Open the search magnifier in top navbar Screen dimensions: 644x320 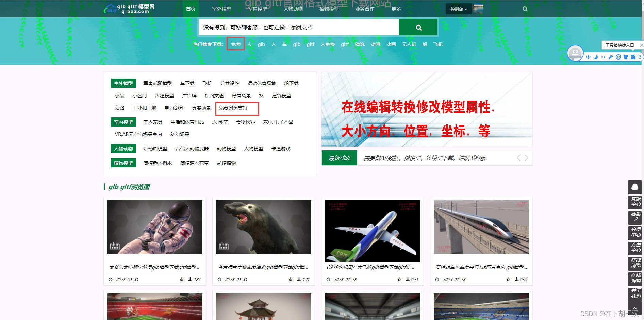(x=525, y=9)
